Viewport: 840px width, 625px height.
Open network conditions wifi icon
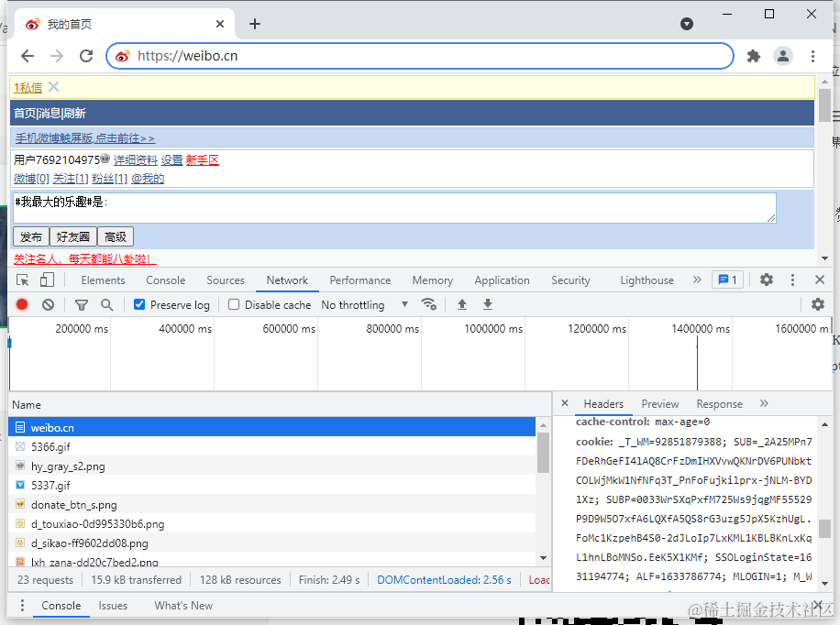point(429,304)
